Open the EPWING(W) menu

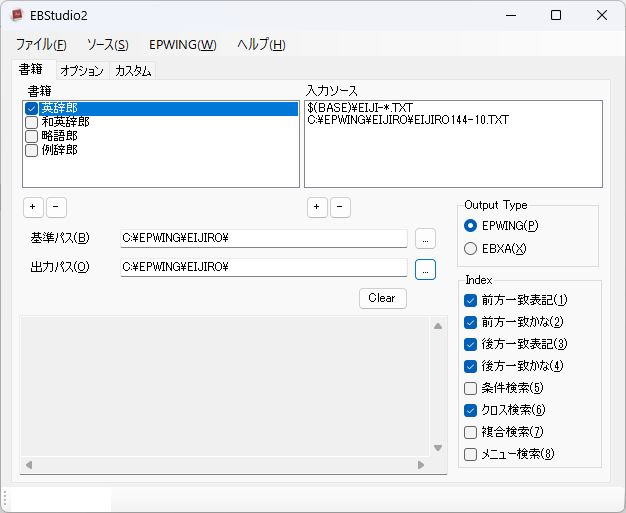(182, 45)
